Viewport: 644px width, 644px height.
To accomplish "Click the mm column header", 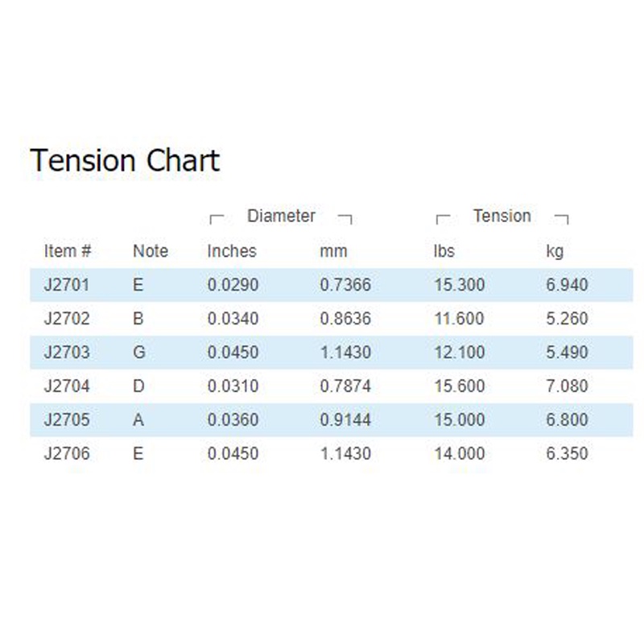I will pos(333,251).
